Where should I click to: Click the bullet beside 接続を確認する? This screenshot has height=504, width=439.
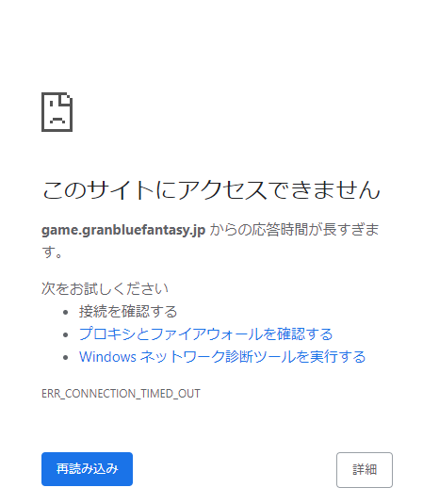(66, 312)
